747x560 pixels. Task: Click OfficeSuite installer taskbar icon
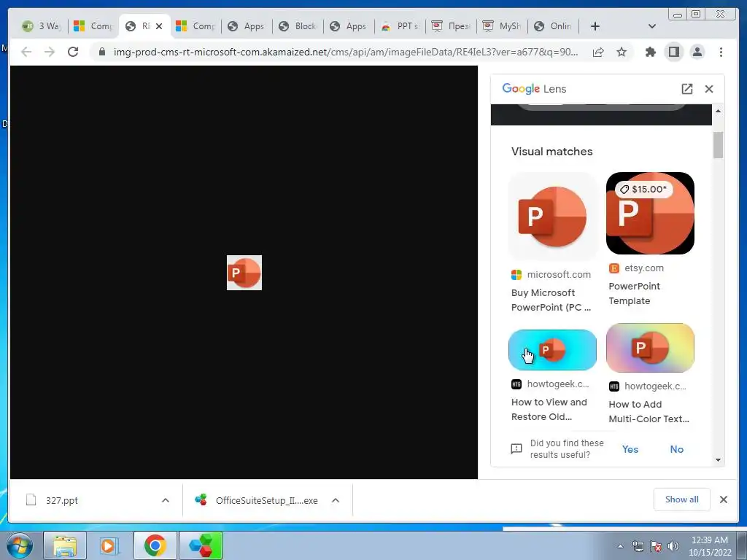(201, 545)
